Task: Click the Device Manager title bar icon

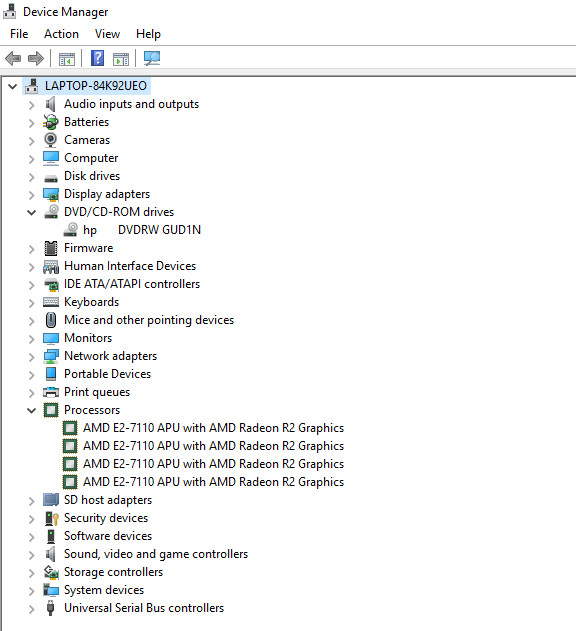Action: pyautogui.click(x=10, y=11)
